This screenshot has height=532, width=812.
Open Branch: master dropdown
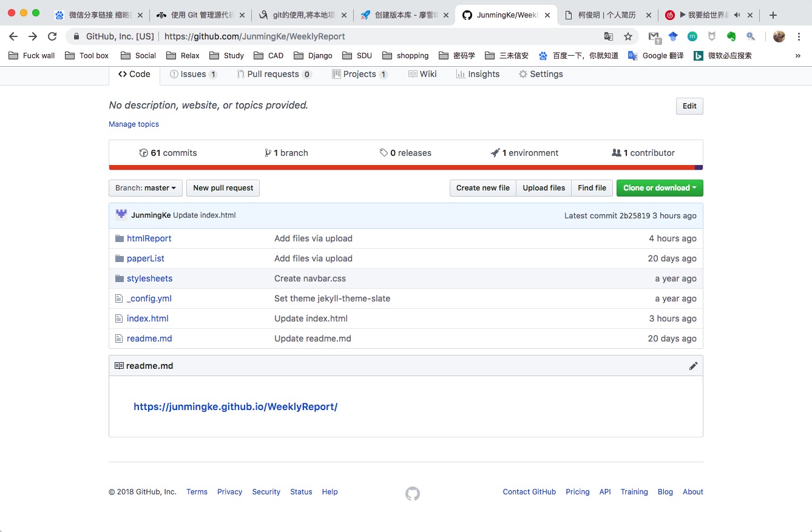(x=146, y=188)
